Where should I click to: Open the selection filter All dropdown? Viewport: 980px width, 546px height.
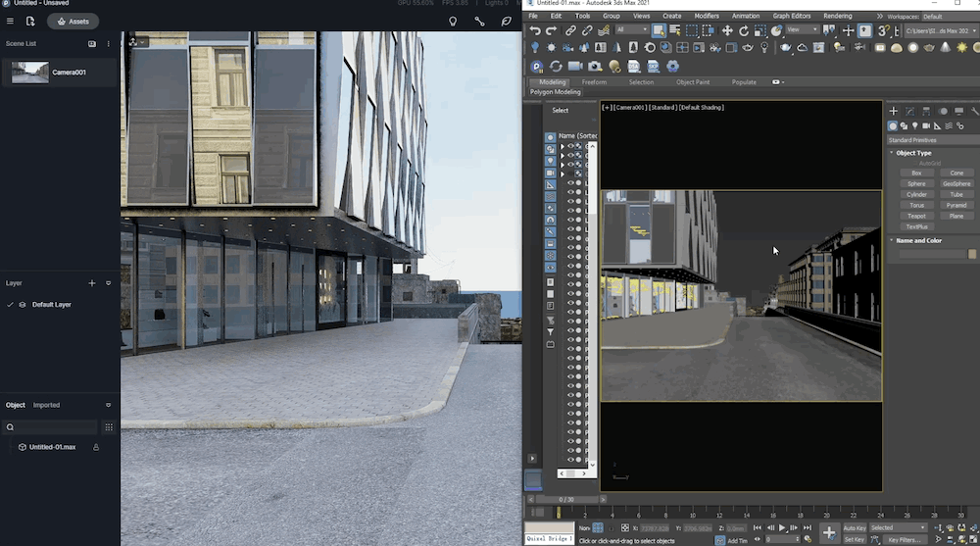tap(632, 29)
